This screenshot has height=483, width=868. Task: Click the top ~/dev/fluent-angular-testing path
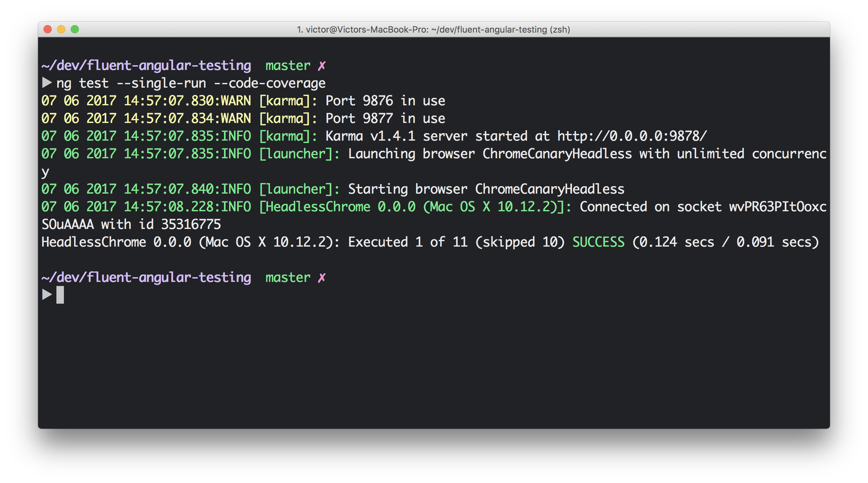tap(146, 66)
